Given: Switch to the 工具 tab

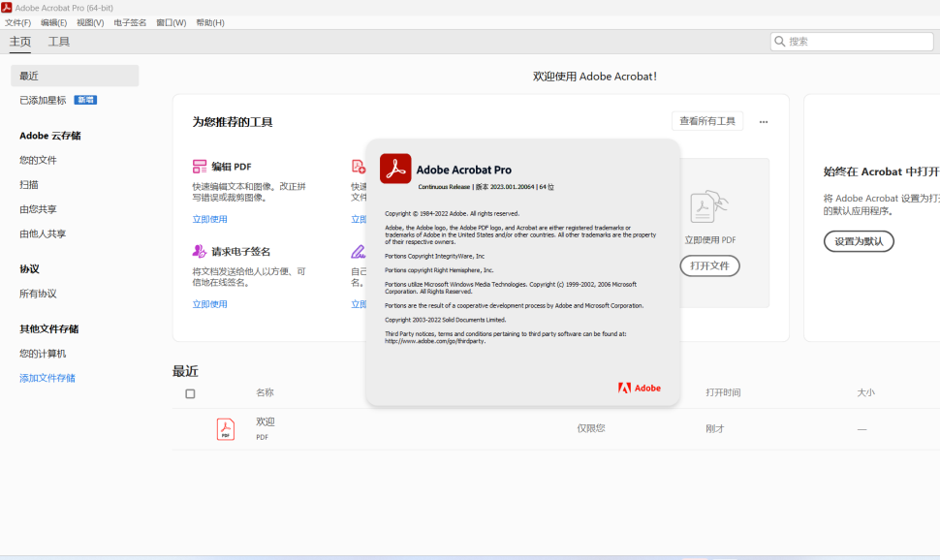Looking at the screenshot, I should click(x=60, y=42).
